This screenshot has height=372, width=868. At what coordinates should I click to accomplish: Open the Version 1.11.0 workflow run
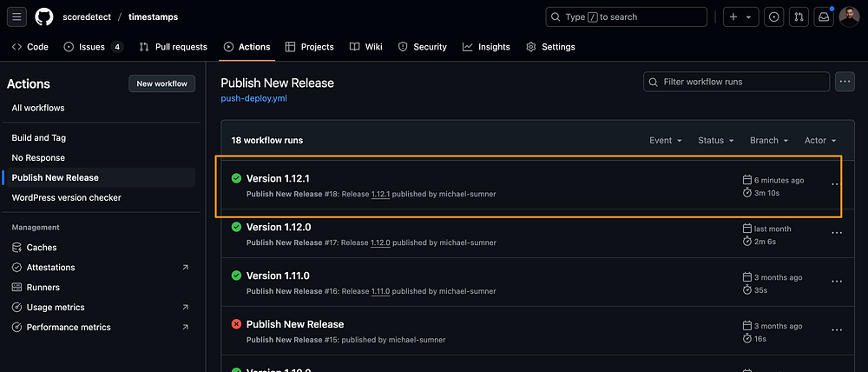[278, 276]
